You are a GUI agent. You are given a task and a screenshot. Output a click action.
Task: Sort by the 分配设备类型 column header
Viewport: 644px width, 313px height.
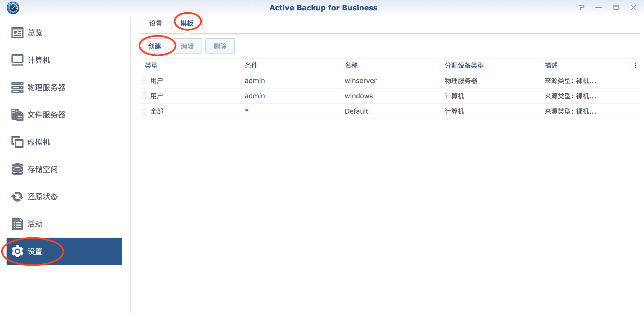490,66
